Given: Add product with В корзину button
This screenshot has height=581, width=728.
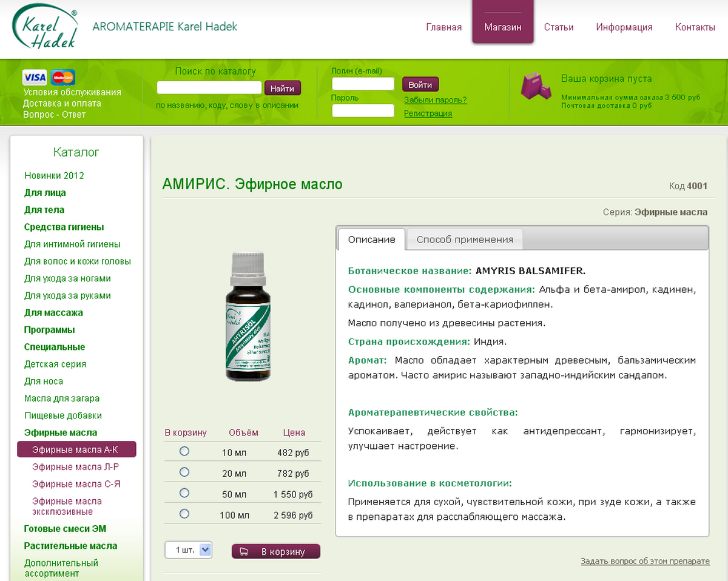Looking at the screenshot, I should point(276,552).
